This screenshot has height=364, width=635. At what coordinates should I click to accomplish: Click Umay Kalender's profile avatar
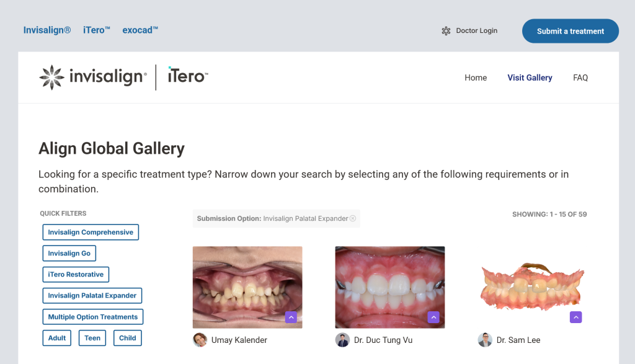(200, 340)
